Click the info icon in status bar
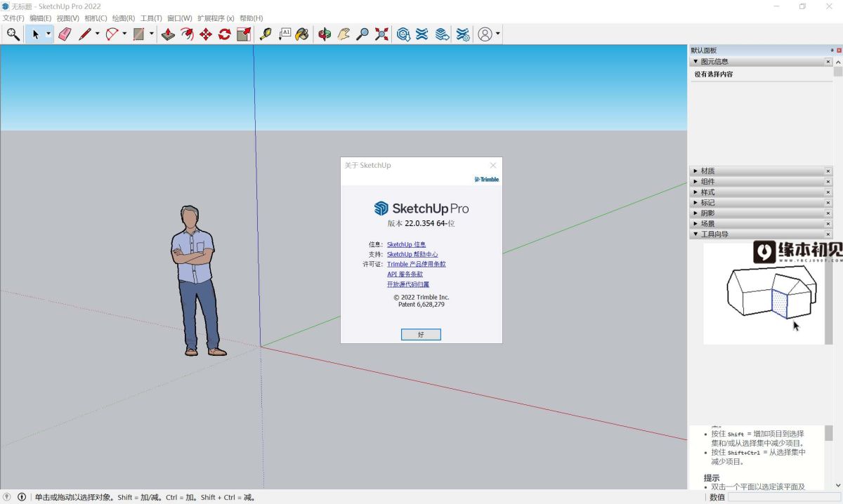Image resolution: width=843 pixels, height=504 pixels. pyautogui.click(x=21, y=497)
